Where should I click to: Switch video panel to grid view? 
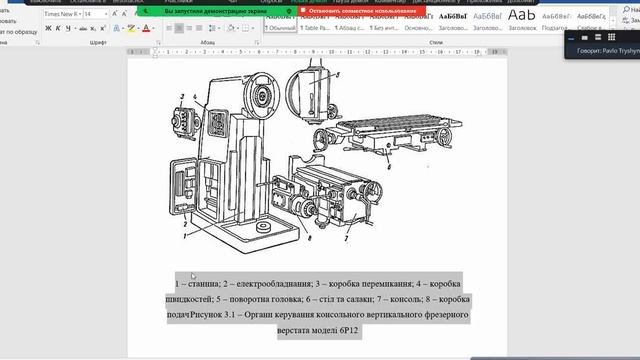(x=611, y=37)
